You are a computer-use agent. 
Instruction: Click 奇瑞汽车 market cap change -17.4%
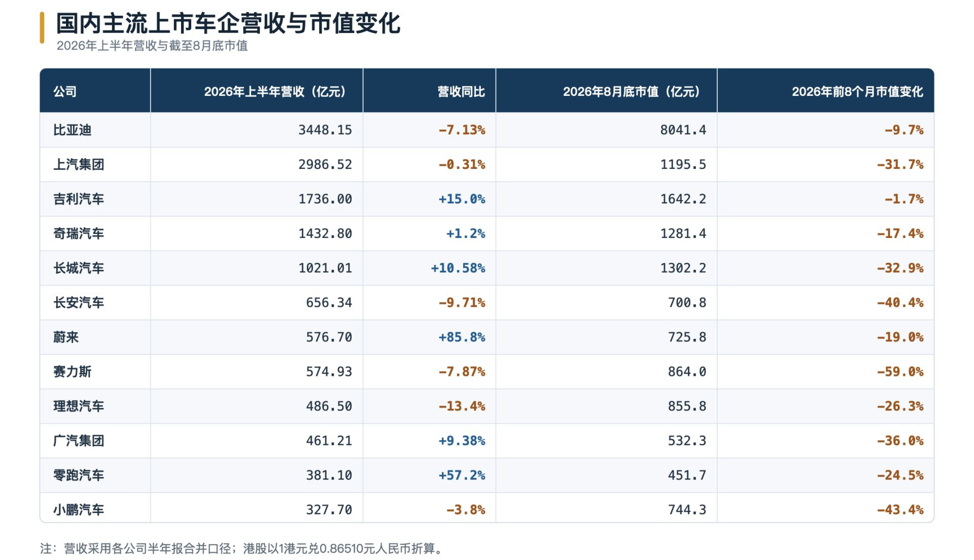pyautogui.click(x=900, y=233)
